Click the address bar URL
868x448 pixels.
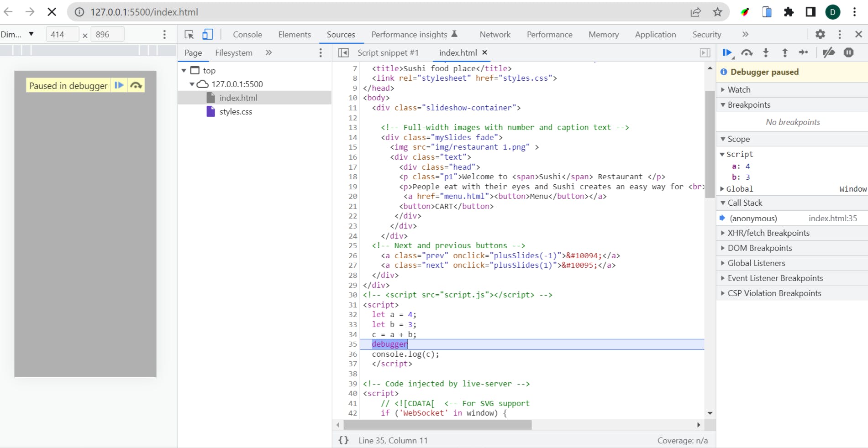[144, 12]
